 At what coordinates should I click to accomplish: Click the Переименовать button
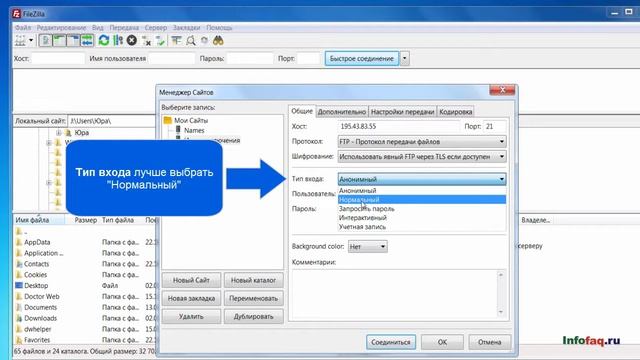253,298
